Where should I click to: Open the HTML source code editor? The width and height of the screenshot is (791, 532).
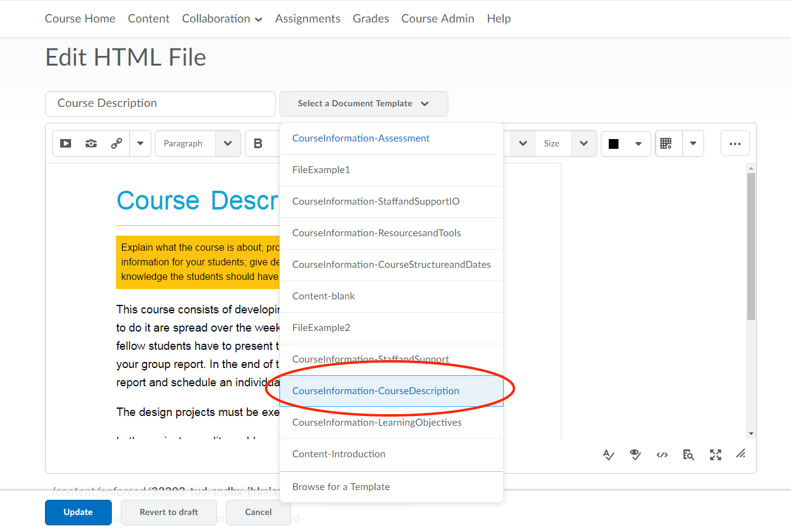(662, 455)
